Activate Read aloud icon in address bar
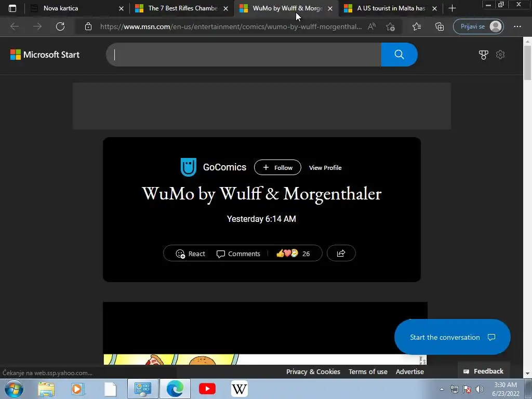532x399 pixels. 372,26
